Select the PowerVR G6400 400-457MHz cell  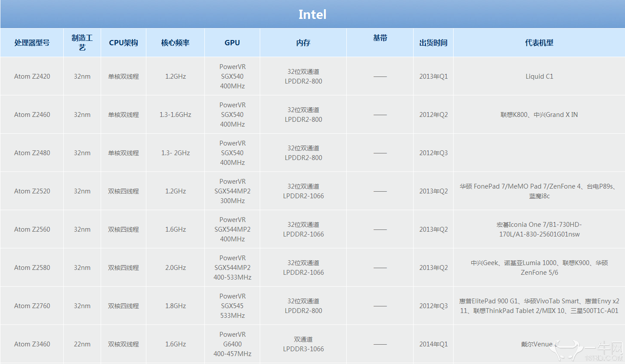pyautogui.click(x=232, y=344)
